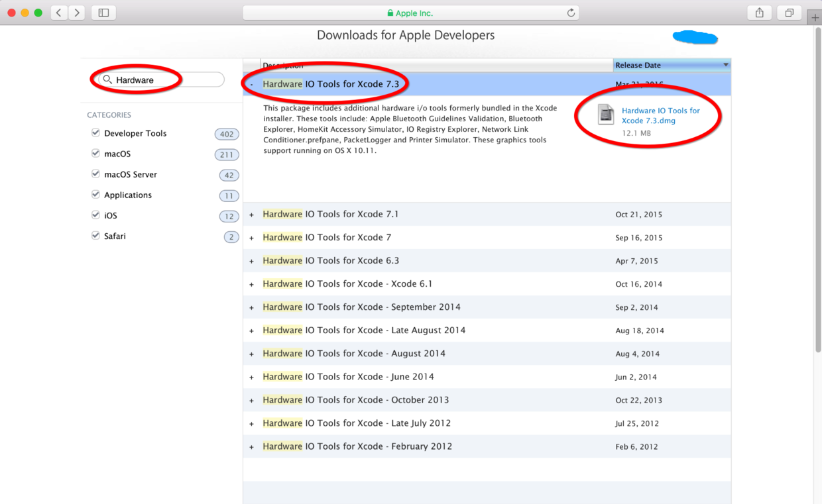Click the Apr 7, 2015 release date
The height and width of the screenshot is (504, 822).
coord(636,261)
